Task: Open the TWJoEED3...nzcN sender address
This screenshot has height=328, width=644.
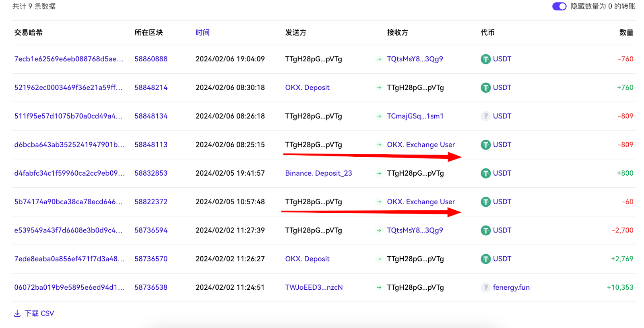Action: click(314, 287)
